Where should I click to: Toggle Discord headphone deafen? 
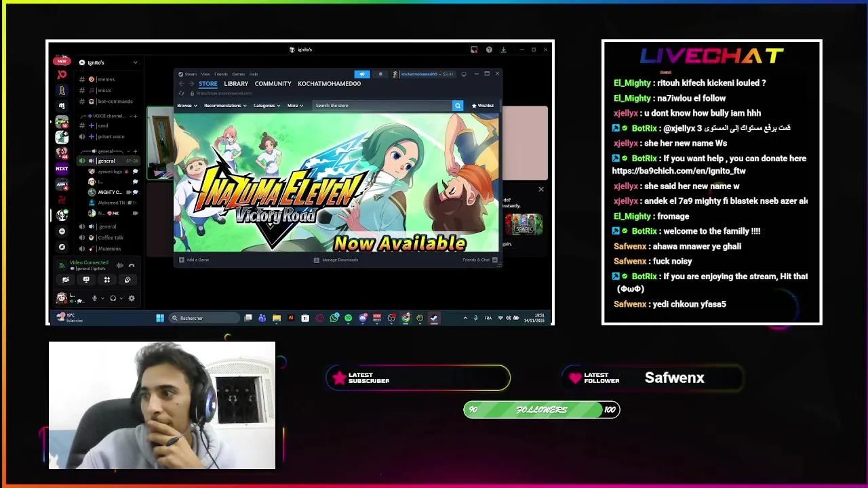pos(113,298)
